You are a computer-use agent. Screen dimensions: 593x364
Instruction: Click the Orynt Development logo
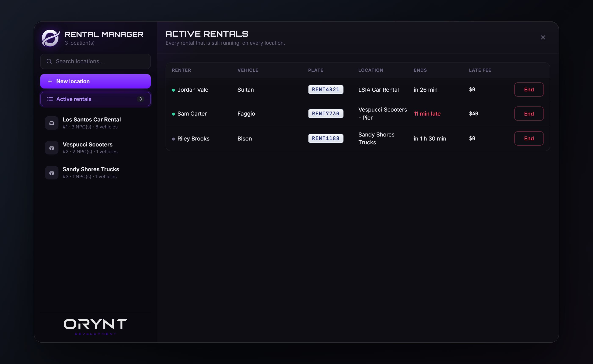coord(95,327)
